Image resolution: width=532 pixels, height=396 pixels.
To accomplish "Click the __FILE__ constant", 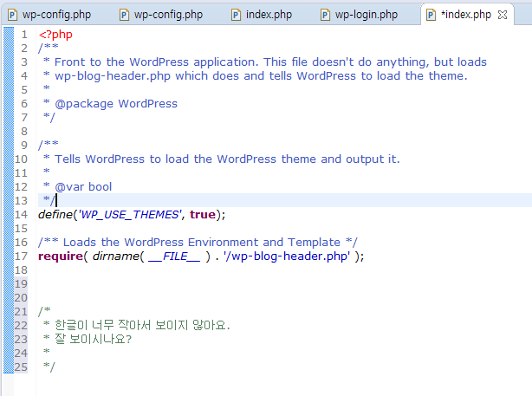I will (x=174, y=256).
